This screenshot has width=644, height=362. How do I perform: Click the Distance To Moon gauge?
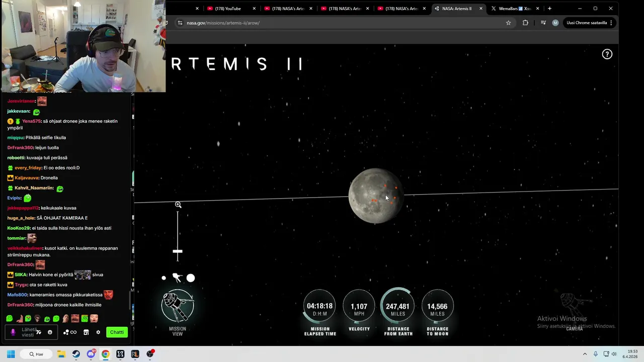pyautogui.click(x=437, y=306)
